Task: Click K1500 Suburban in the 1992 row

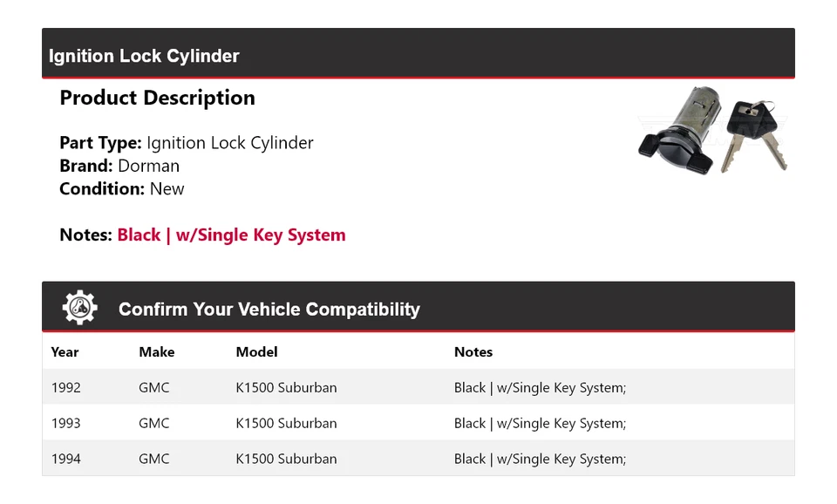Action: tap(286, 388)
